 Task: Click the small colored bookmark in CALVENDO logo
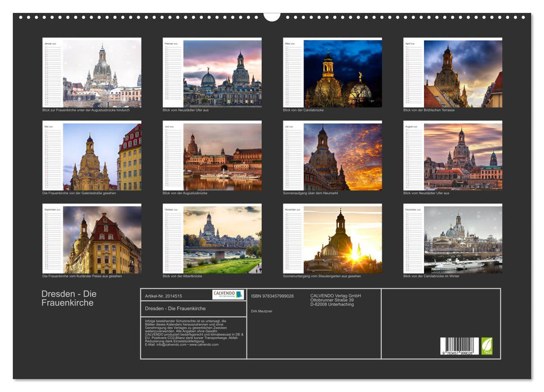[x=240, y=295]
